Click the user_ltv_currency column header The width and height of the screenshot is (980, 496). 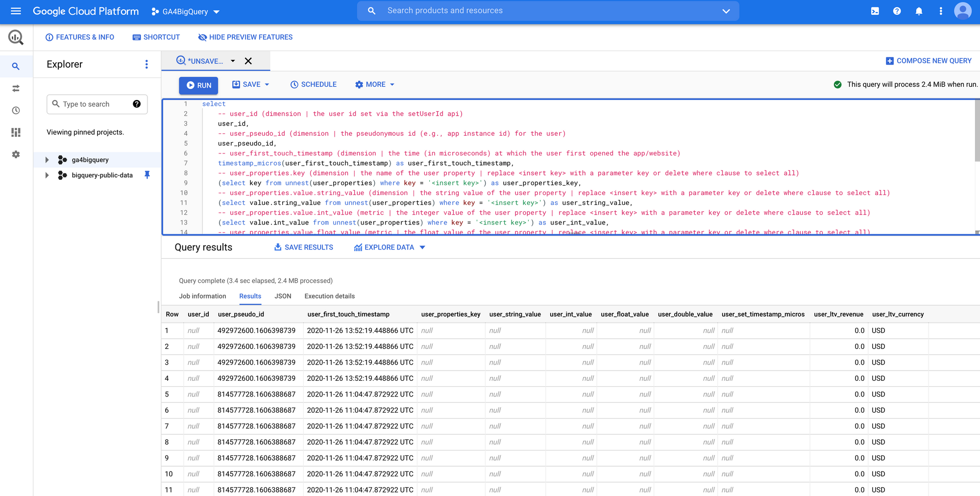tap(898, 314)
